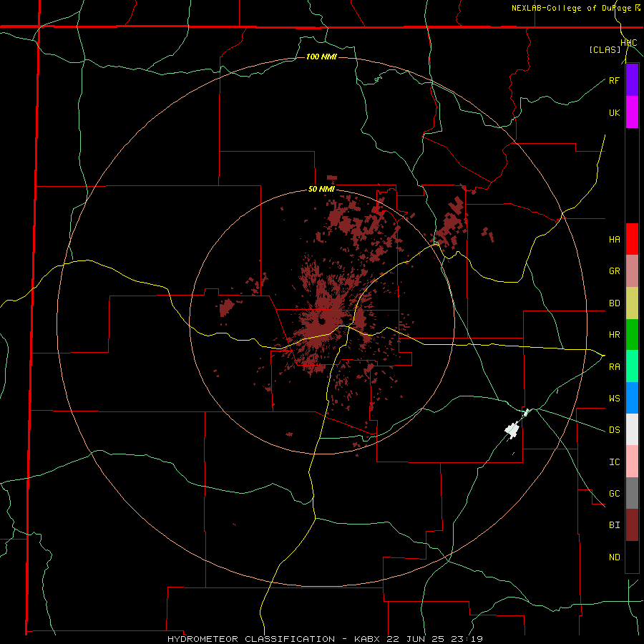Pick the DS white legend swatch

tap(632, 429)
